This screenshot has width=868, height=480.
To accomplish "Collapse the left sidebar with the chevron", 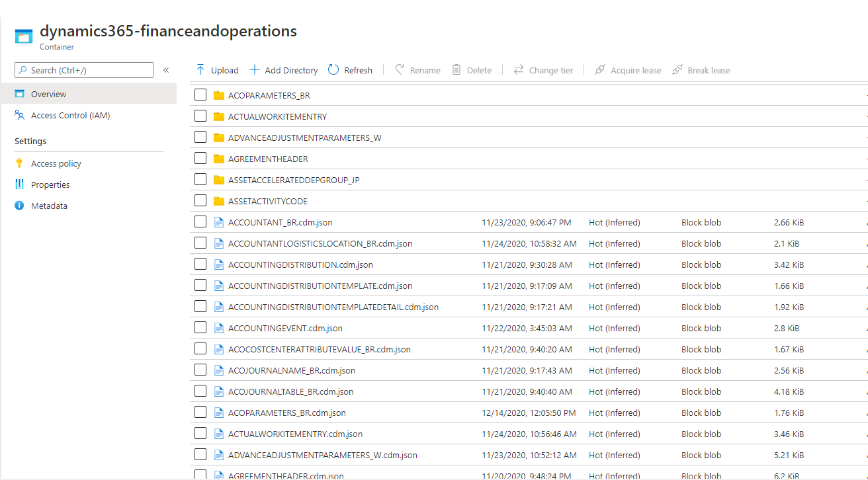I will click(x=166, y=69).
